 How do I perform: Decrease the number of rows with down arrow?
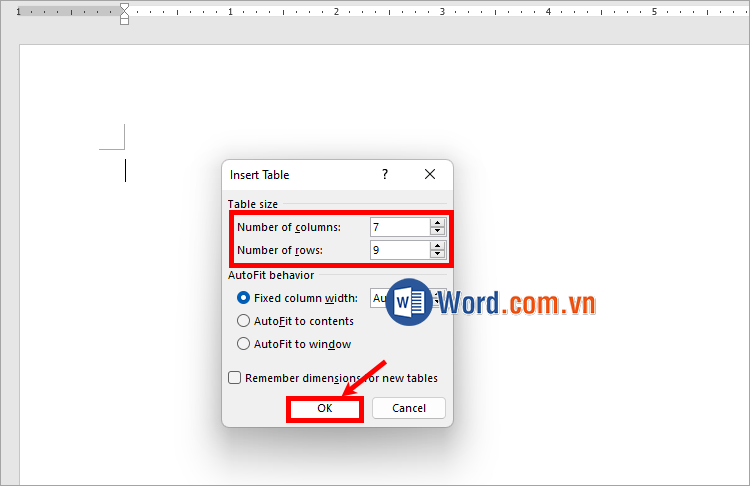[x=437, y=255]
